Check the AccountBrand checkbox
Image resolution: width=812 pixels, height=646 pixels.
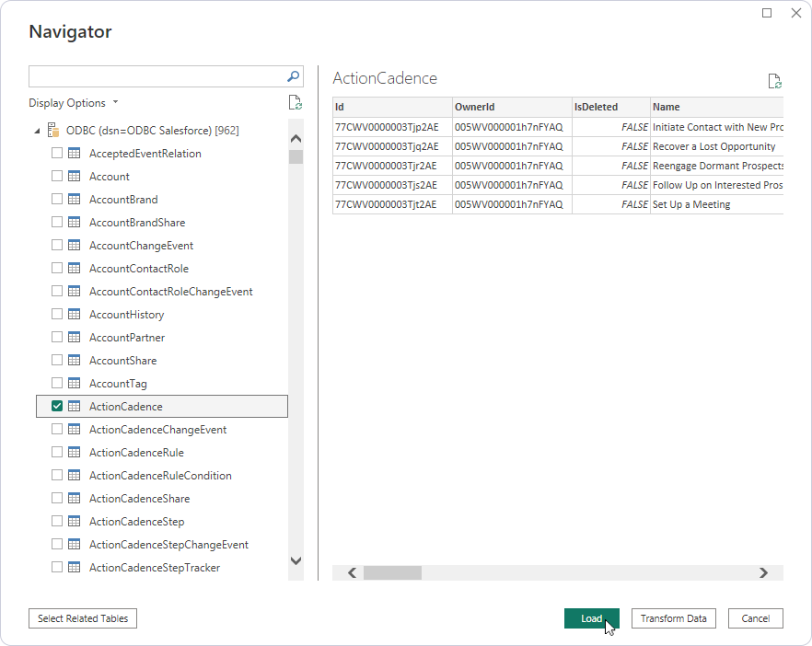pyautogui.click(x=57, y=200)
